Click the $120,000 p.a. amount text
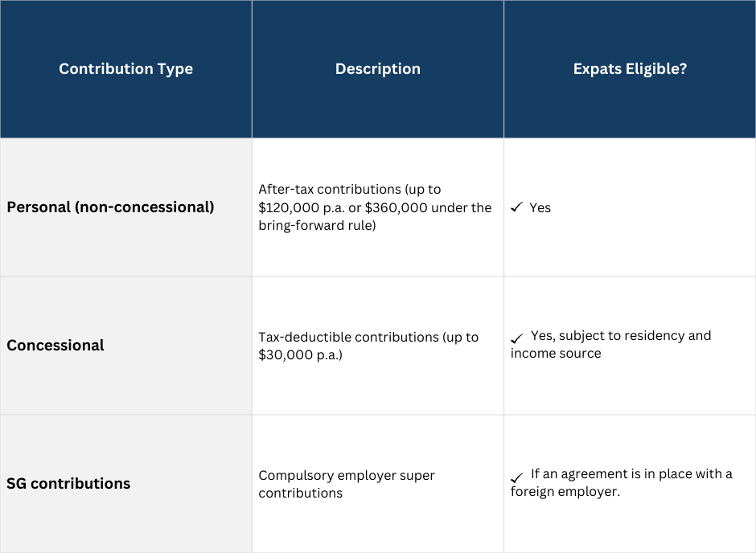Image resolution: width=756 pixels, height=553 pixels. tap(302, 207)
